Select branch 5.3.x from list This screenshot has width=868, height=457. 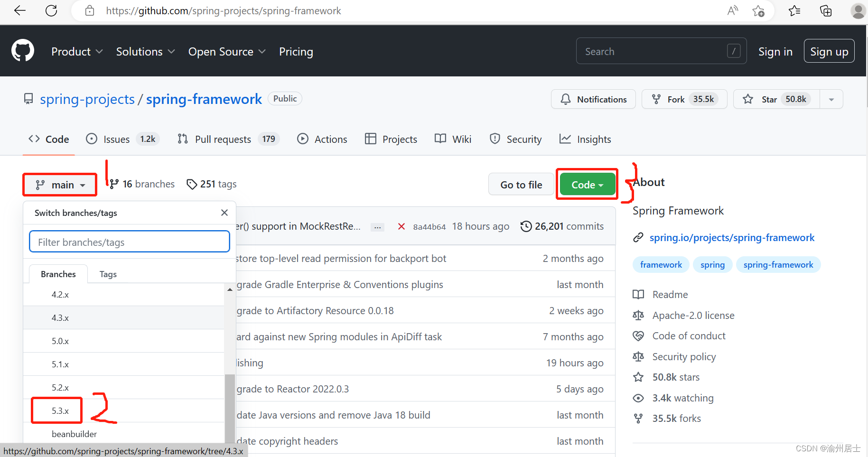[123, 410]
